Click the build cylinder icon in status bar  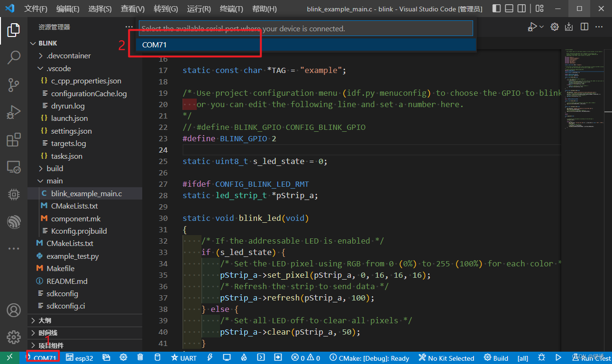pyautogui.click(x=158, y=358)
